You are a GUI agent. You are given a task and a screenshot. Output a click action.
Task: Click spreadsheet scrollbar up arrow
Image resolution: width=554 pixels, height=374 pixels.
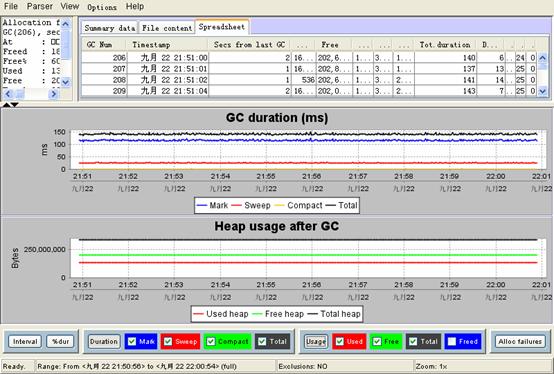(543, 57)
